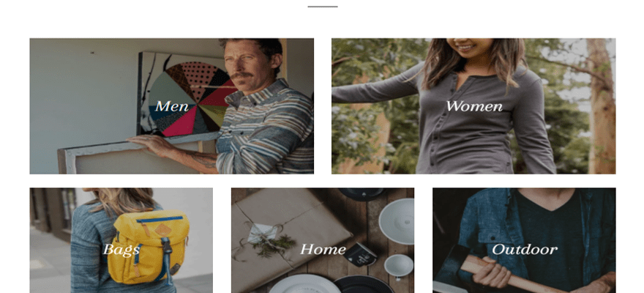Go to the Home category label
This screenshot has width=644, height=293.
tap(323, 249)
